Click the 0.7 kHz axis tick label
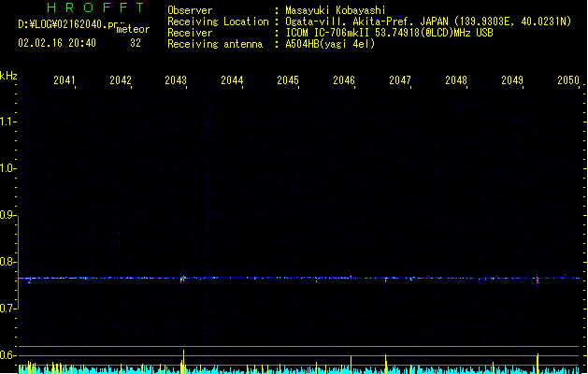The width and height of the screenshot is (588, 374). point(7,309)
